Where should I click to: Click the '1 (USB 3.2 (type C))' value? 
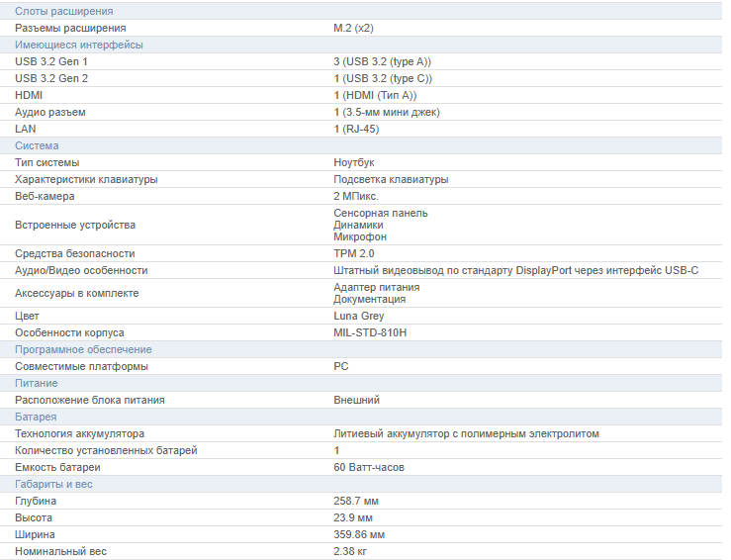click(383, 78)
